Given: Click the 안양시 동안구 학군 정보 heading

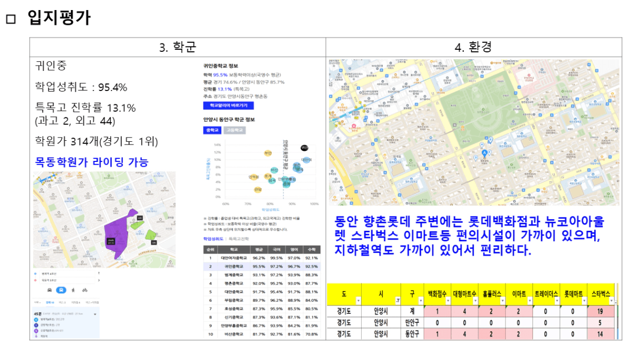Looking at the screenshot, I should point(229,119).
